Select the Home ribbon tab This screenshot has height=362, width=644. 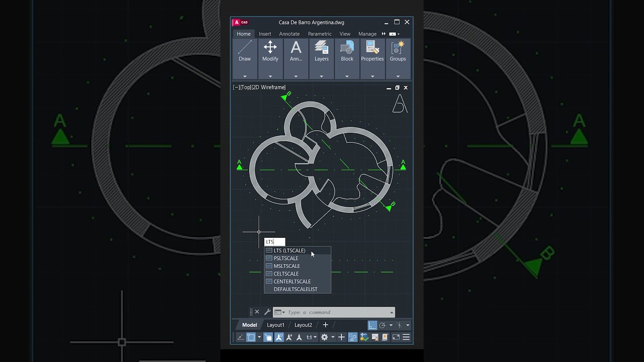[244, 34]
